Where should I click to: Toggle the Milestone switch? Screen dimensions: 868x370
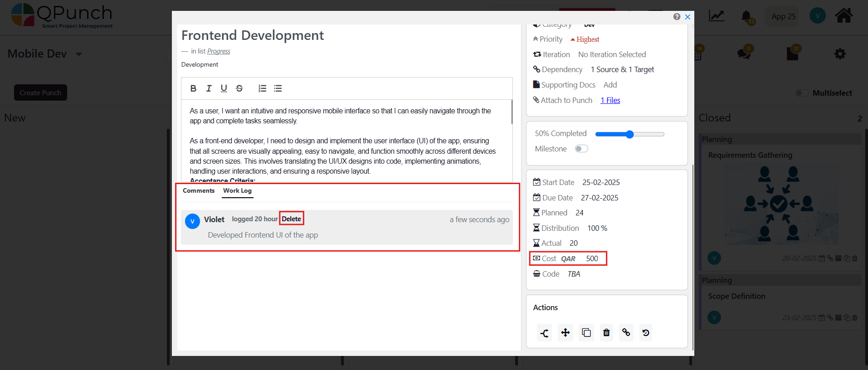581,149
